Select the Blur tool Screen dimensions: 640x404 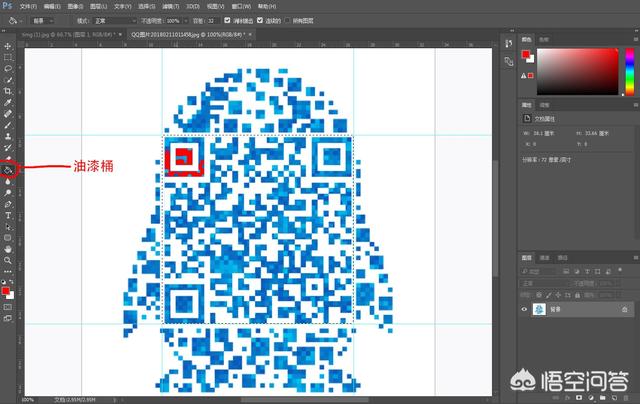8,182
